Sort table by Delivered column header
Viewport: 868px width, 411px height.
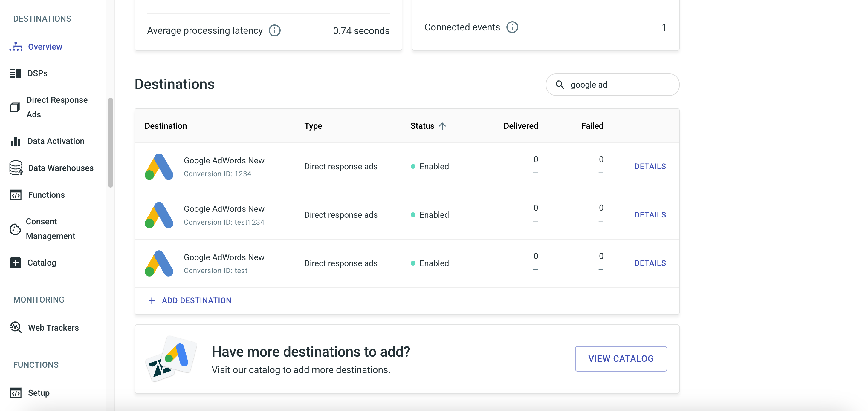click(521, 126)
